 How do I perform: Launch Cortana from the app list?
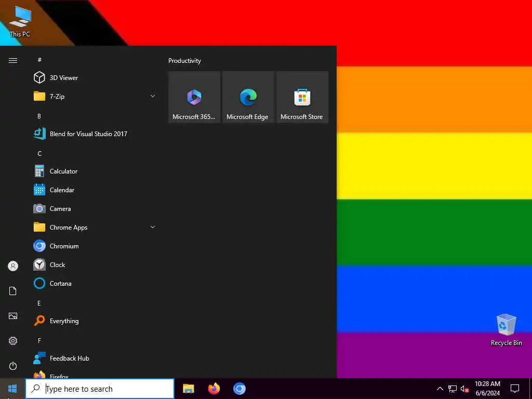click(95, 283)
